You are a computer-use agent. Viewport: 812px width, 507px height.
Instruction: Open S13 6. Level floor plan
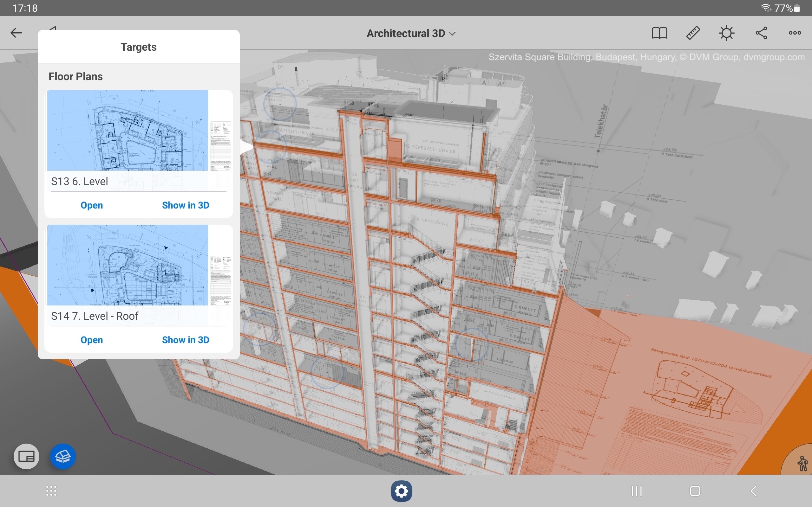click(92, 205)
